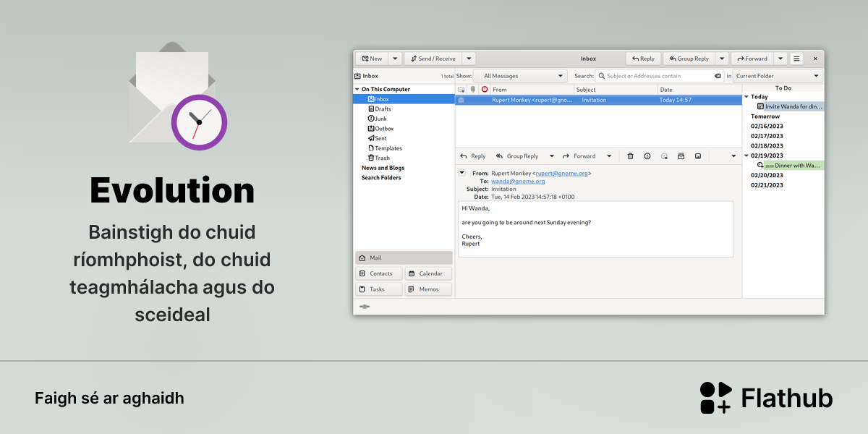Switch to the Memos view
Screen dimensions: 868x434
428,289
